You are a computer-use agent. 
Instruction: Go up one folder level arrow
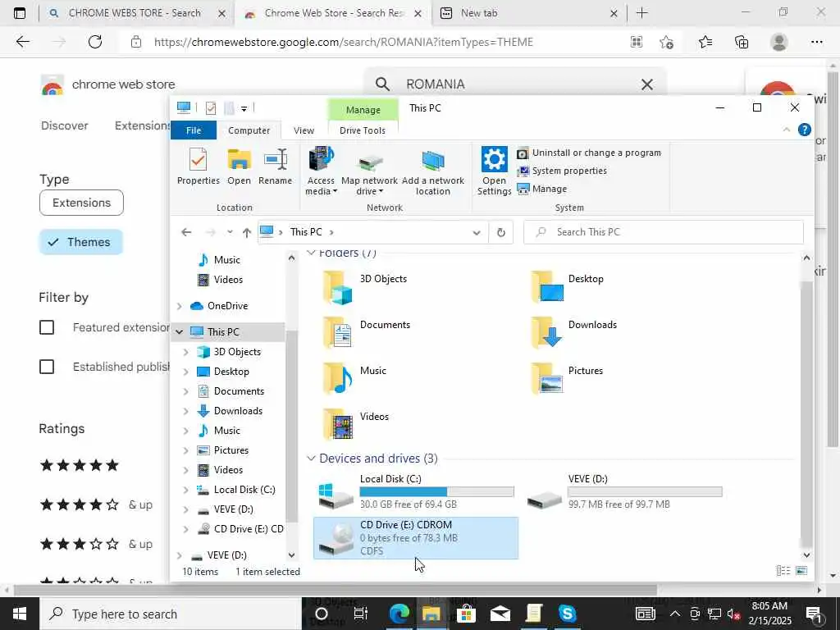click(246, 232)
